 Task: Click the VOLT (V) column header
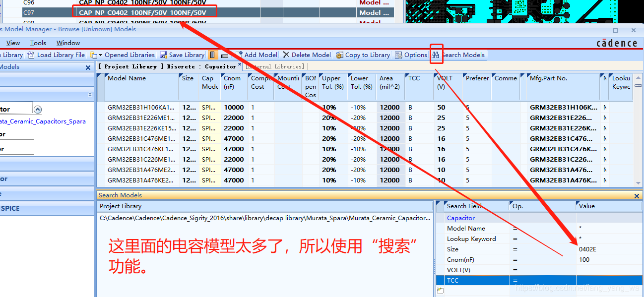(x=448, y=87)
